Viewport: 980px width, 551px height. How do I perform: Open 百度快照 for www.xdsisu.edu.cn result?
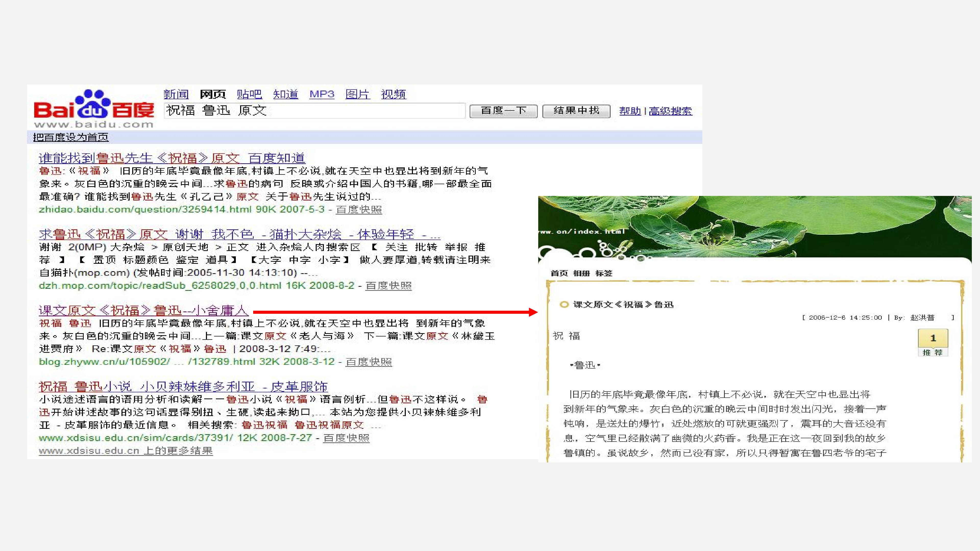[x=346, y=438]
